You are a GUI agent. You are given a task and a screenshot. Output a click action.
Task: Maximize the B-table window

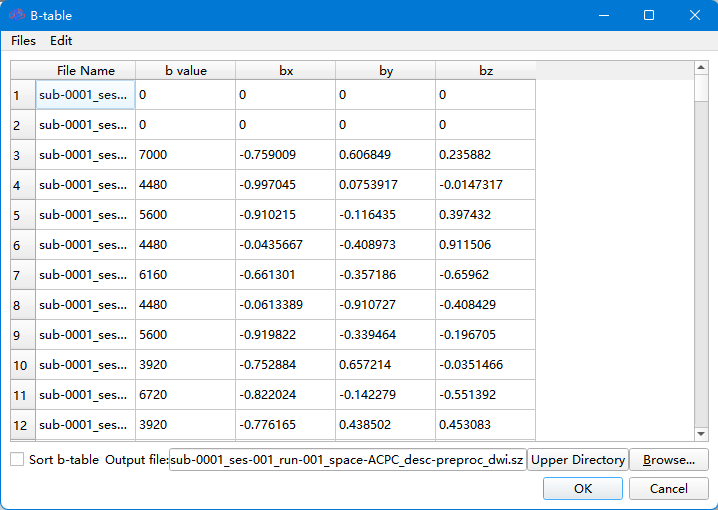coord(649,15)
